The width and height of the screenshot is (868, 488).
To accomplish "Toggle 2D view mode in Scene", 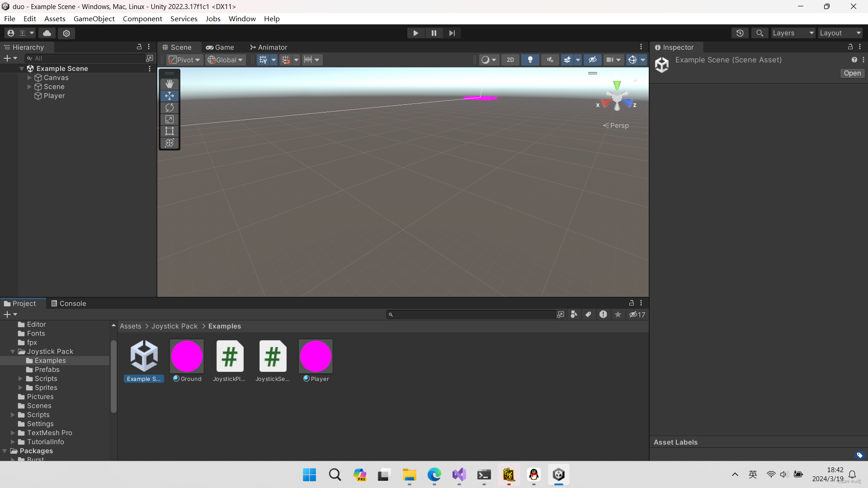I will [x=510, y=59].
